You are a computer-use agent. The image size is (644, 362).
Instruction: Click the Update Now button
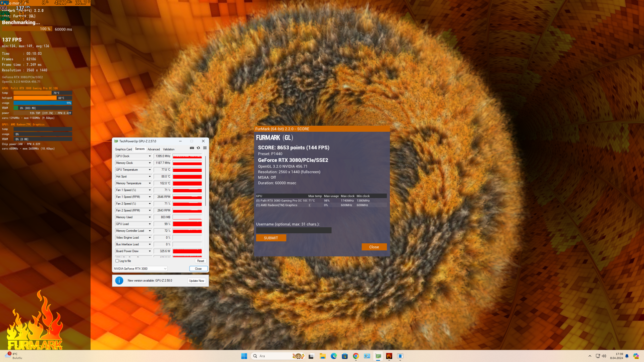pos(197,281)
